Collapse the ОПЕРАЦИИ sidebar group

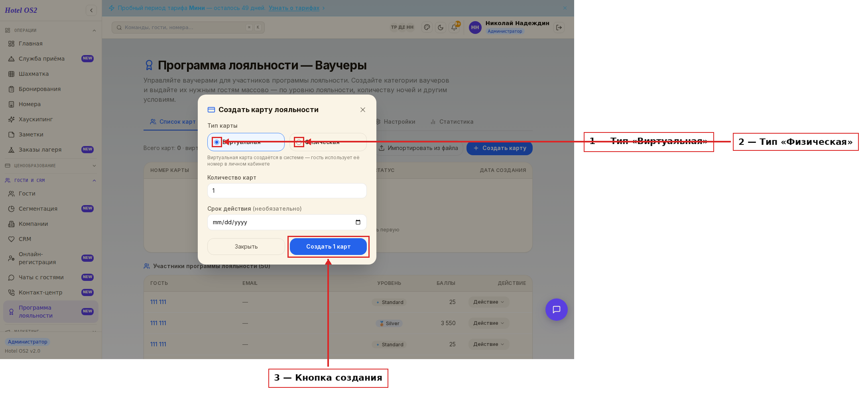tap(51, 30)
